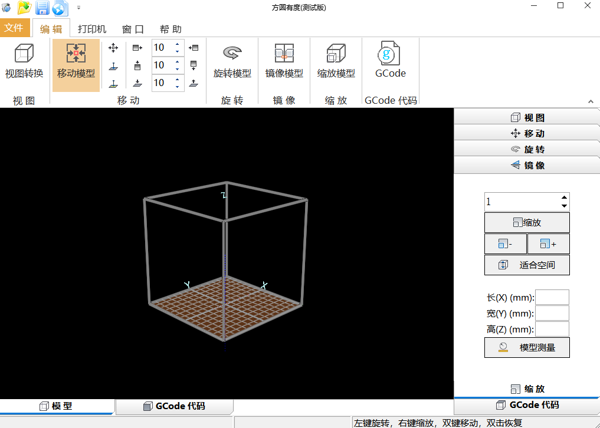The height and width of the screenshot is (428, 600).
Task: Switch to the bottom-left GCode 代码 tab
Action: point(174,407)
